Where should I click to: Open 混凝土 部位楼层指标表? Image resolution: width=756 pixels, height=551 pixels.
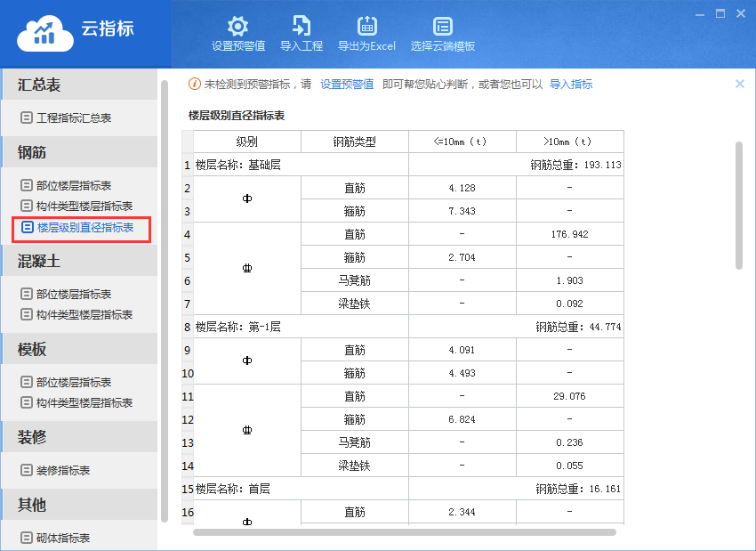73,294
